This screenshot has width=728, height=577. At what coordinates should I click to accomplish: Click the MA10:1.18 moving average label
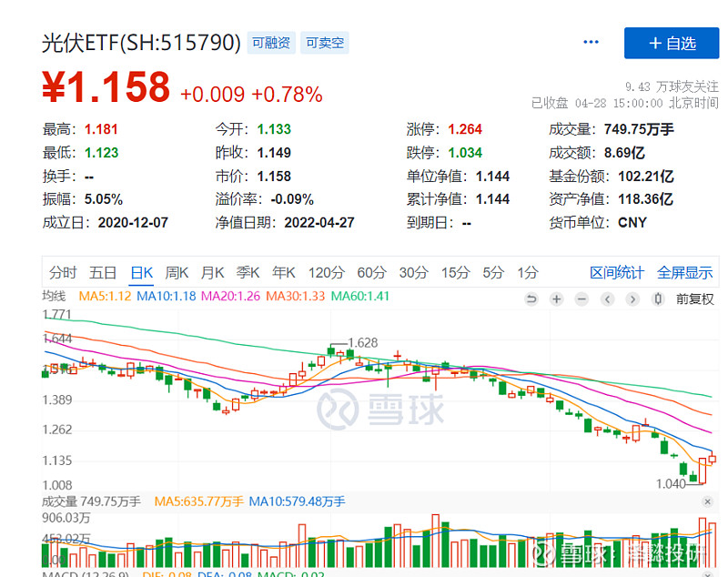pyautogui.click(x=167, y=296)
